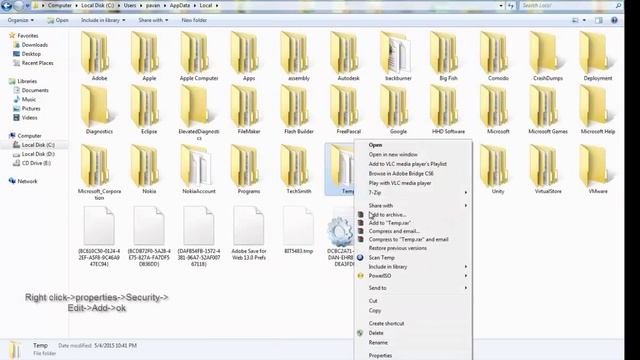Click the New folder toolbar button
This screenshot has height=360, width=640.
point(194,20)
